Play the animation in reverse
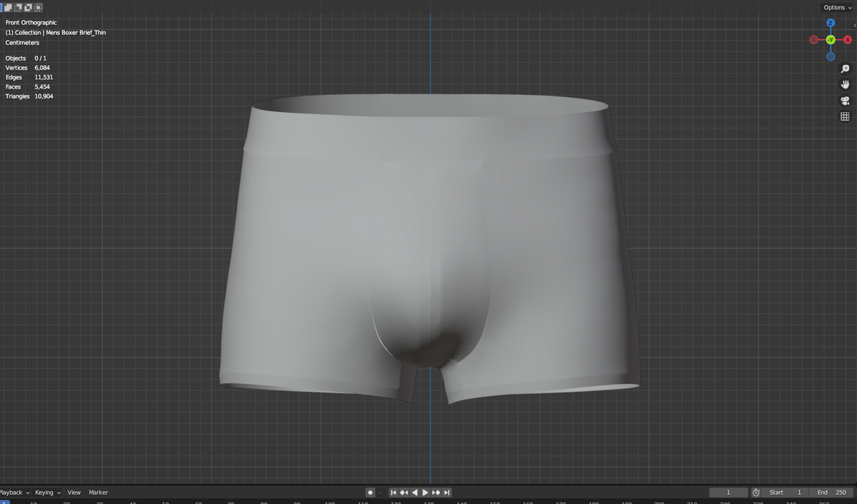Image resolution: width=857 pixels, height=504 pixels. click(x=415, y=493)
